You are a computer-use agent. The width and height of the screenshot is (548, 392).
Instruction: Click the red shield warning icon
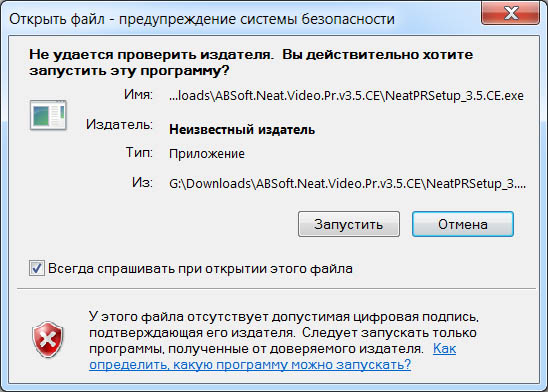coord(48,339)
